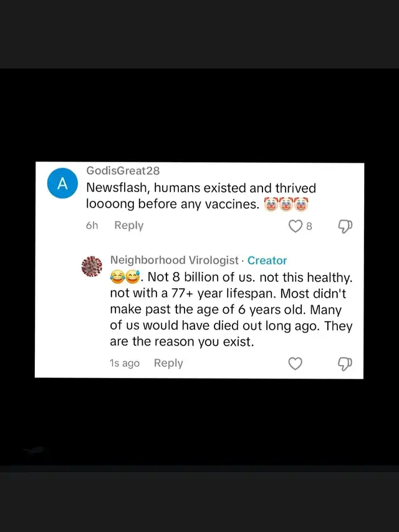Select the 'Newsflash, humans existed' comment text

[x=201, y=196]
